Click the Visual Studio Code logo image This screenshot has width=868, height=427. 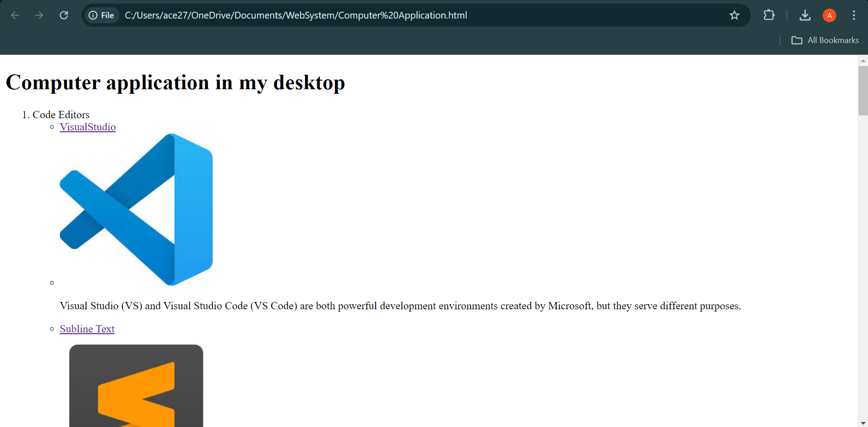coord(136,210)
